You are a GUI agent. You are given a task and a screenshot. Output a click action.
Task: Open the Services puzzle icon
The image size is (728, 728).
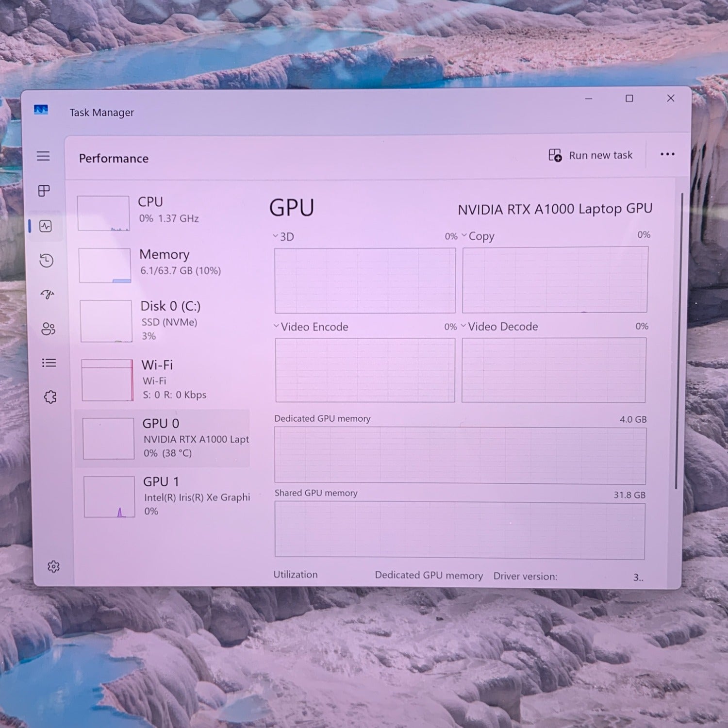[x=50, y=397]
